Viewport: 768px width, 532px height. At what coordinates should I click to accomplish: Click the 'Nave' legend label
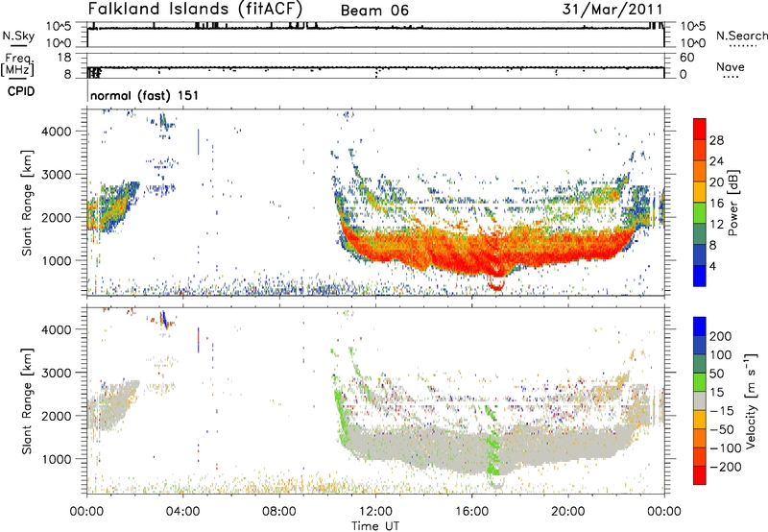click(x=731, y=66)
